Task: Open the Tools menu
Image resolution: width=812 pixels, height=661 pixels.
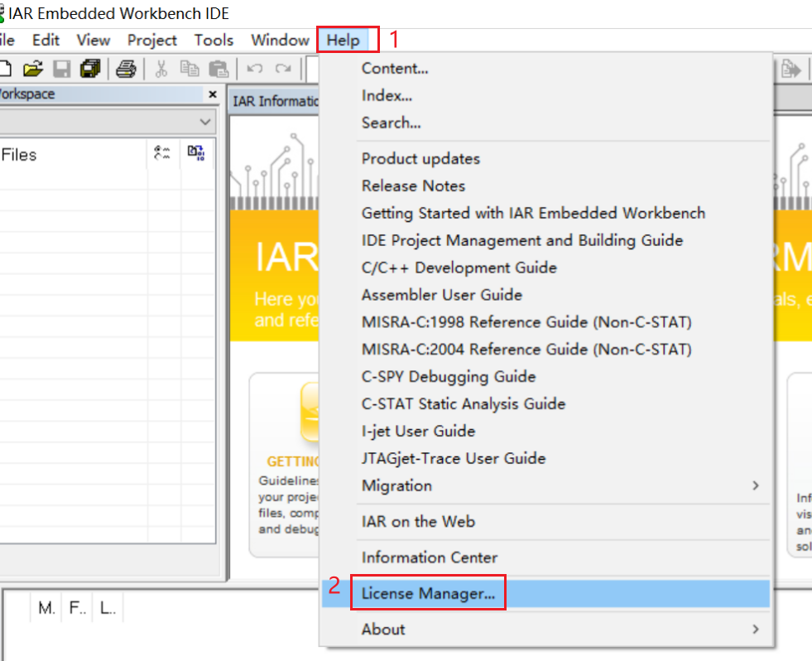Action: (x=214, y=40)
